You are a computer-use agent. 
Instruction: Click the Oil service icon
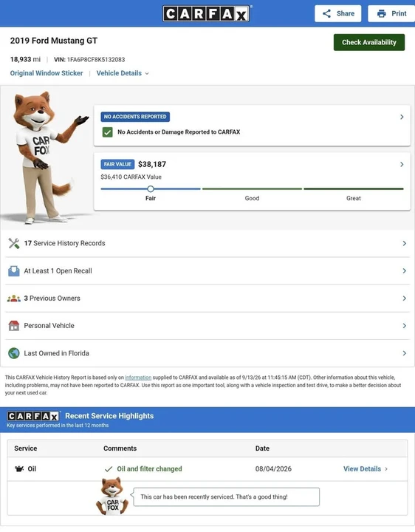(x=19, y=469)
